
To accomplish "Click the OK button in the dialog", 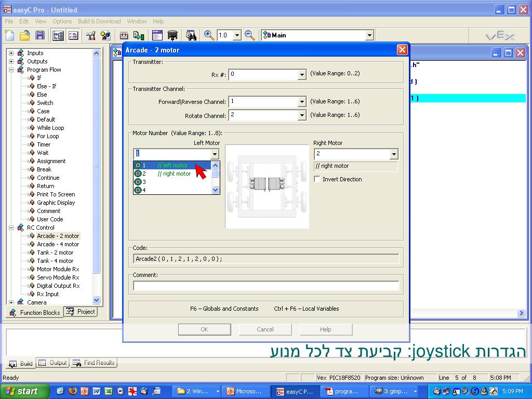I will point(204,329).
